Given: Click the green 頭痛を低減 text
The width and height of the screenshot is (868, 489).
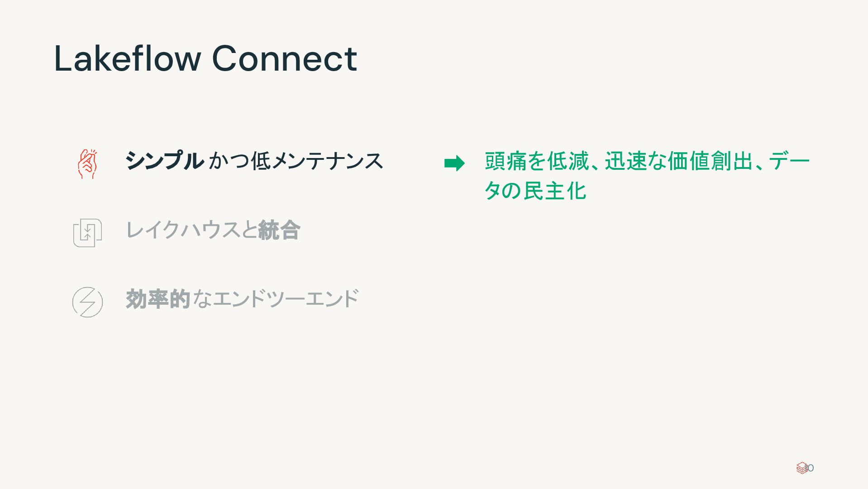Looking at the screenshot, I should (537, 161).
